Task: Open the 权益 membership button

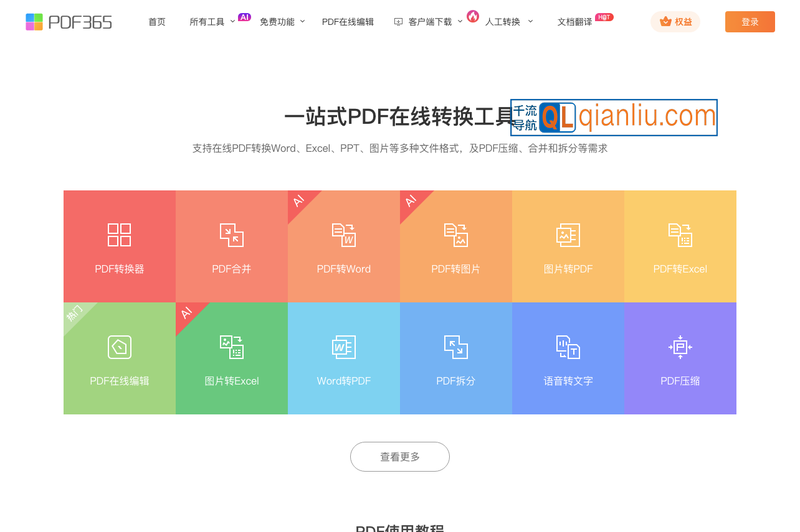Action: [675, 22]
